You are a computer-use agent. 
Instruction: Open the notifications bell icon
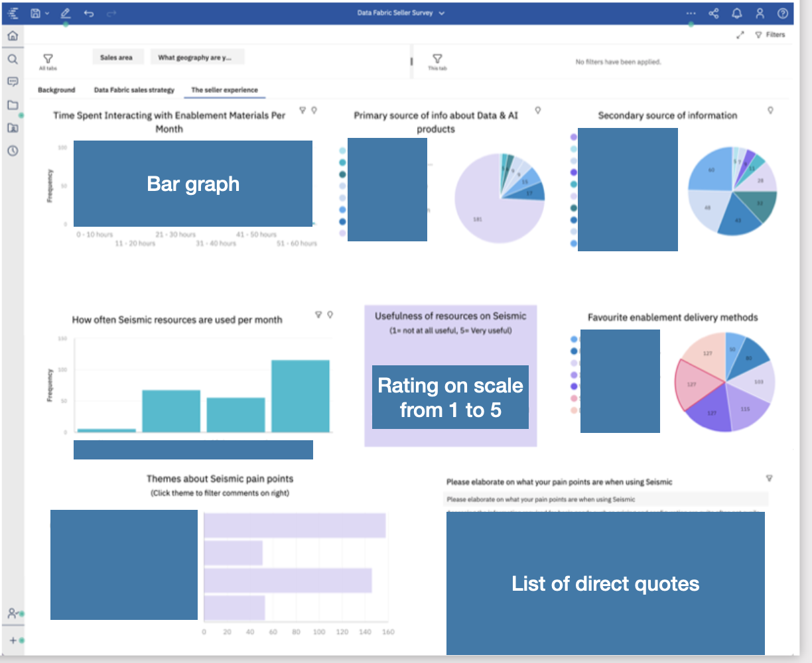pos(737,13)
